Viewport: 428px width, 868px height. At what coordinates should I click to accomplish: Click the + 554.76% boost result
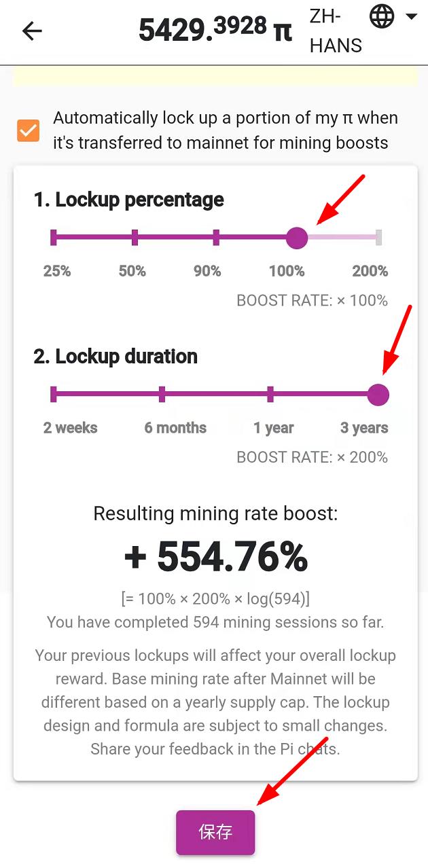[215, 558]
